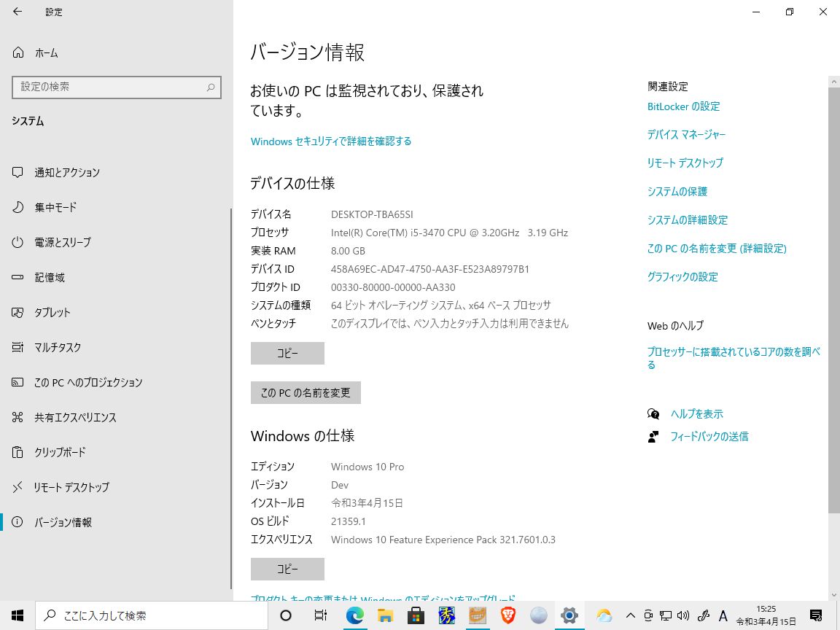This screenshot has width=840, height=630.
Task: Open Task View on the taskbar
Action: 320,615
